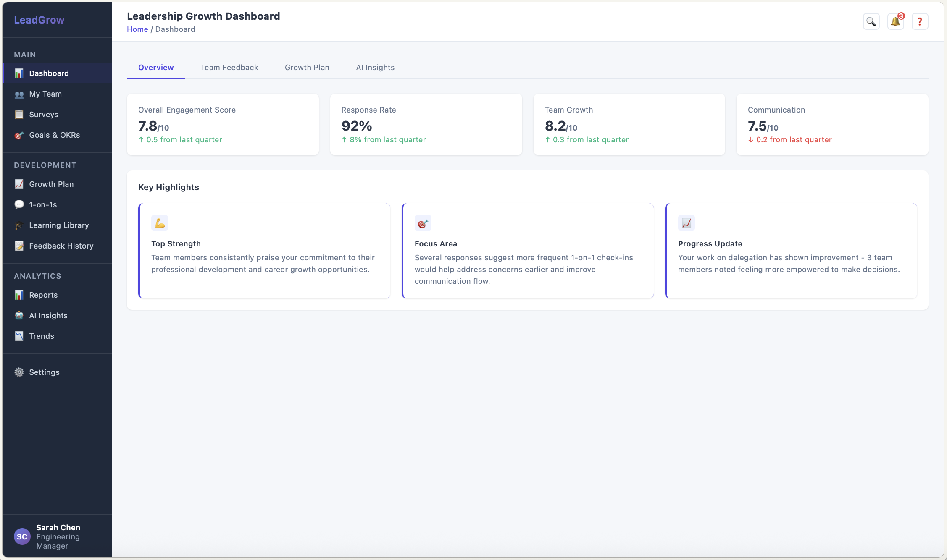The image size is (947, 560).
Task: Go to Trends in the sidebar
Action: click(42, 336)
